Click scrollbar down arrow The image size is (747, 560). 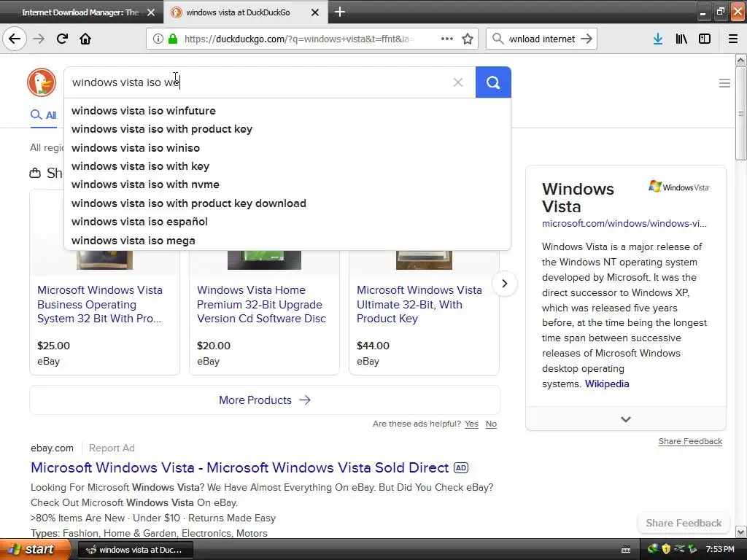click(x=740, y=532)
